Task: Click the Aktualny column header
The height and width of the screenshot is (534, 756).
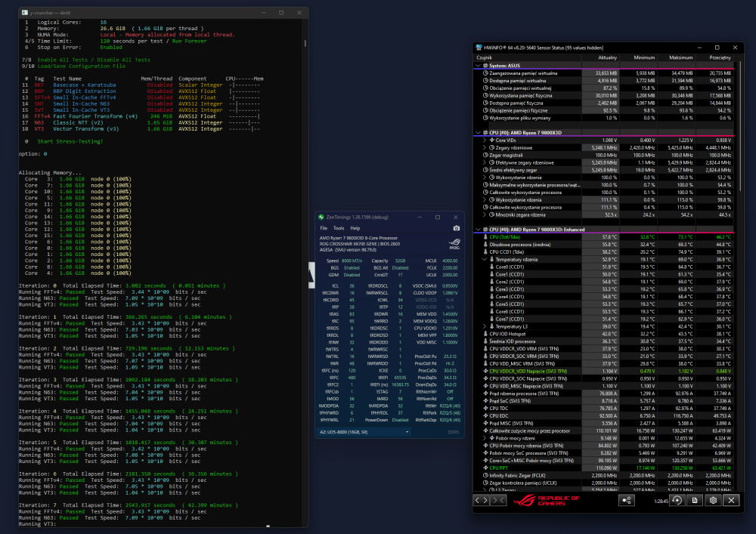Action: point(607,57)
